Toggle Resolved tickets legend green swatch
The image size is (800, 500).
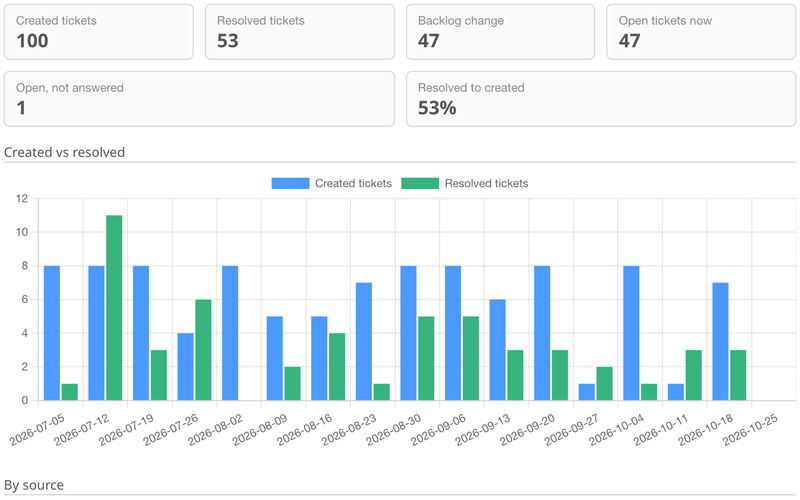420,183
